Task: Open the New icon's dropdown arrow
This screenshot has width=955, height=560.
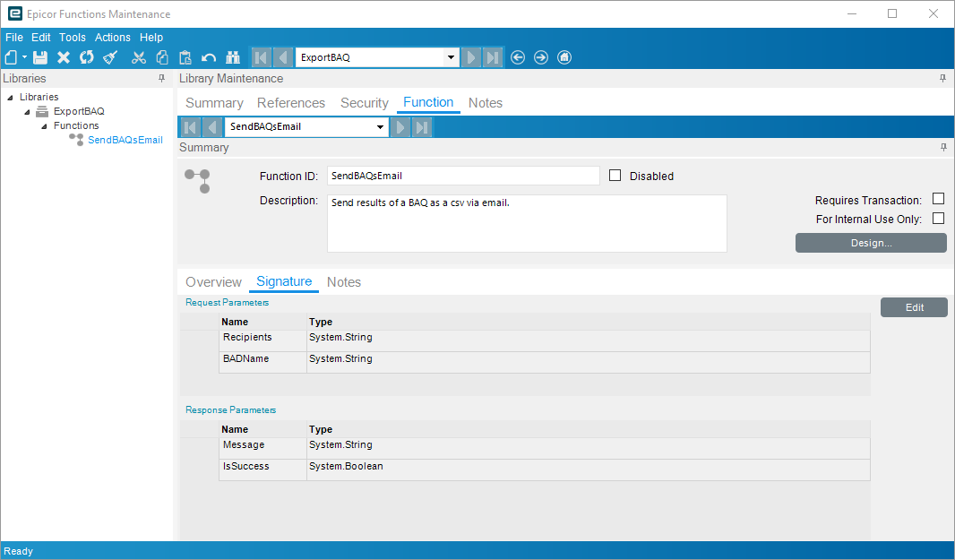Action: pyautogui.click(x=24, y=57)
